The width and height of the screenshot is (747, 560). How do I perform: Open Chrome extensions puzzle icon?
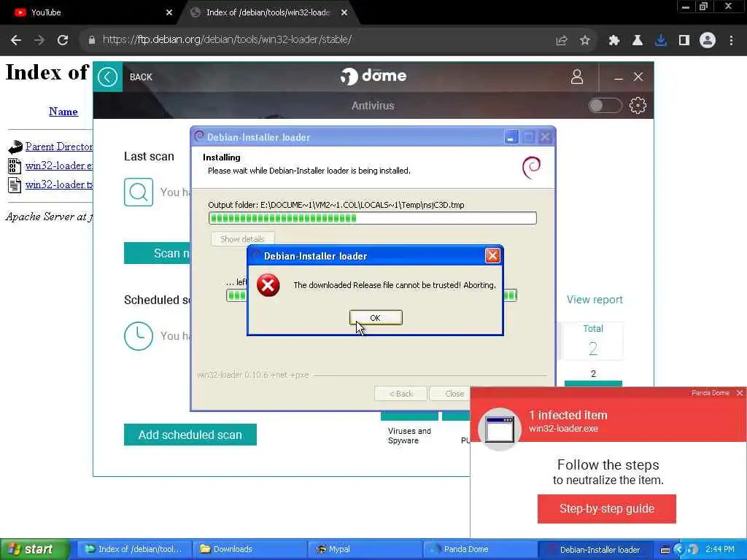tap(614, 41)
